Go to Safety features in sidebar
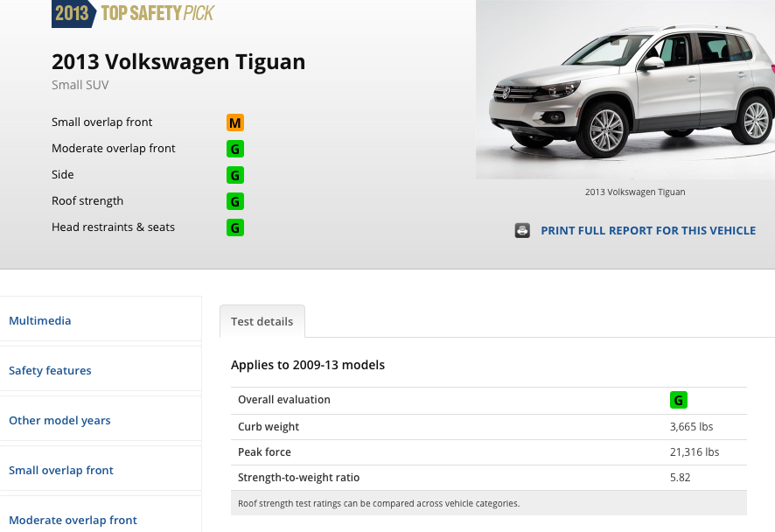The height and width of the screenshot is (532, 775). pyautogui.click(x=50, y=370)
